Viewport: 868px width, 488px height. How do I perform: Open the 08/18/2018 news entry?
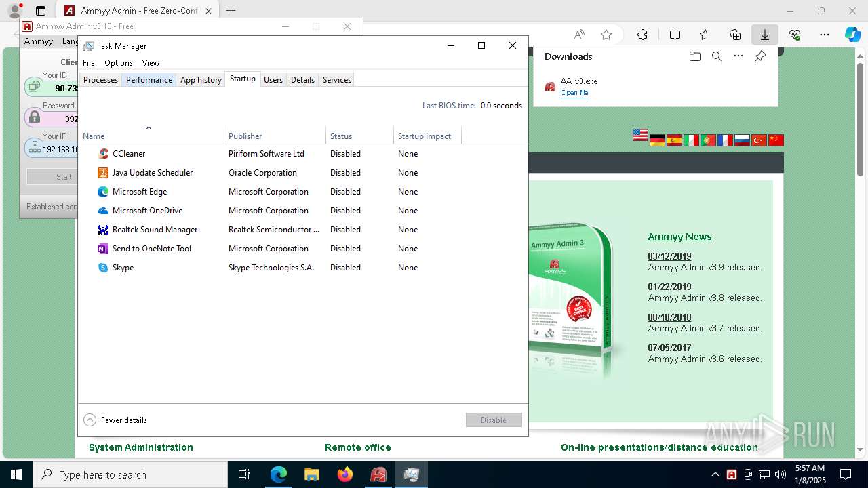669,317
